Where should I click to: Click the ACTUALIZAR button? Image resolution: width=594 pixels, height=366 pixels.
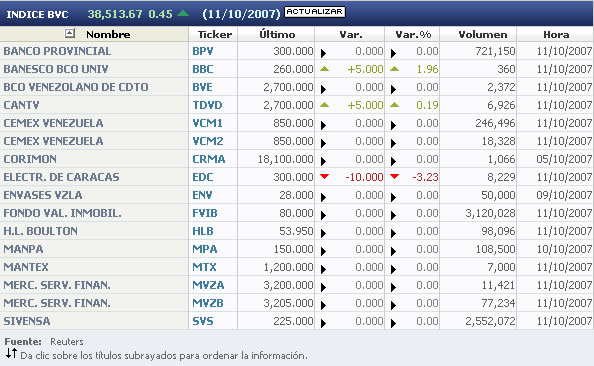[x=314, y=12]
